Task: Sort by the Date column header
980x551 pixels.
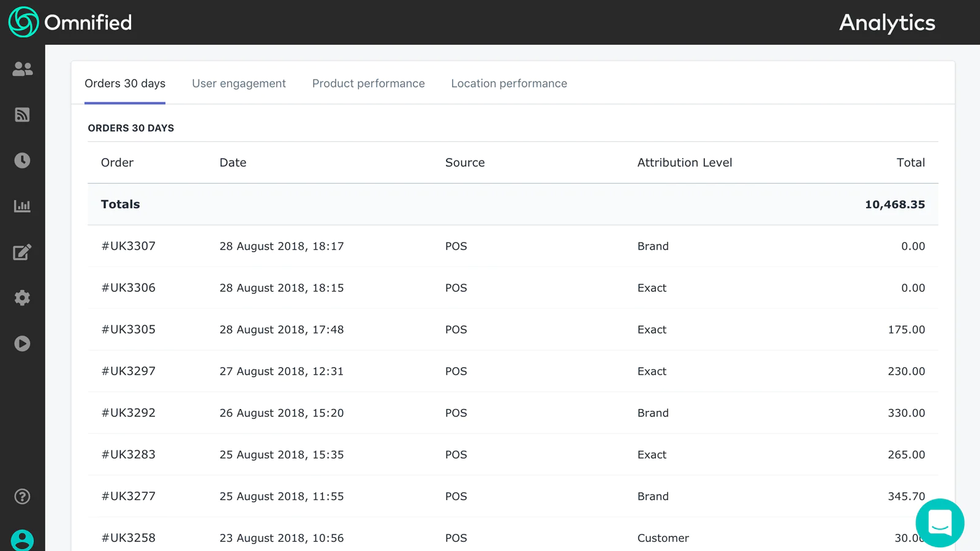Action: pyautogui.click(x=233, y=163)
